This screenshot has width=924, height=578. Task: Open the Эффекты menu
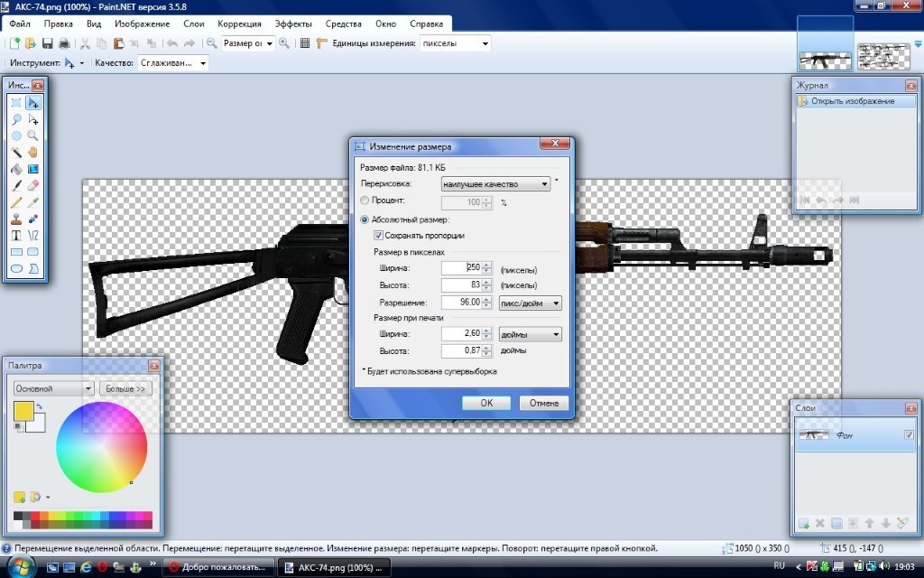click(293, 23)
